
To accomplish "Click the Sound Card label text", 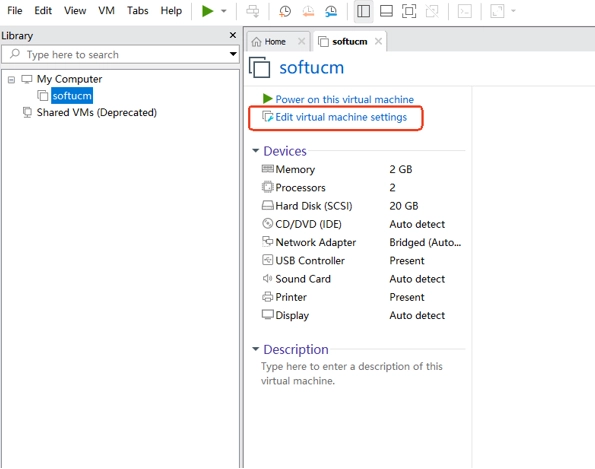I will point(303,279).
